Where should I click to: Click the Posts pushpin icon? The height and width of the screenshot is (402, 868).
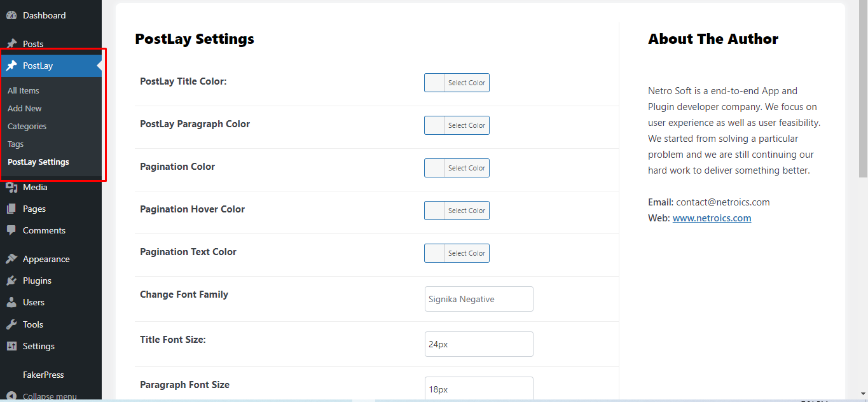click(11, 44)
